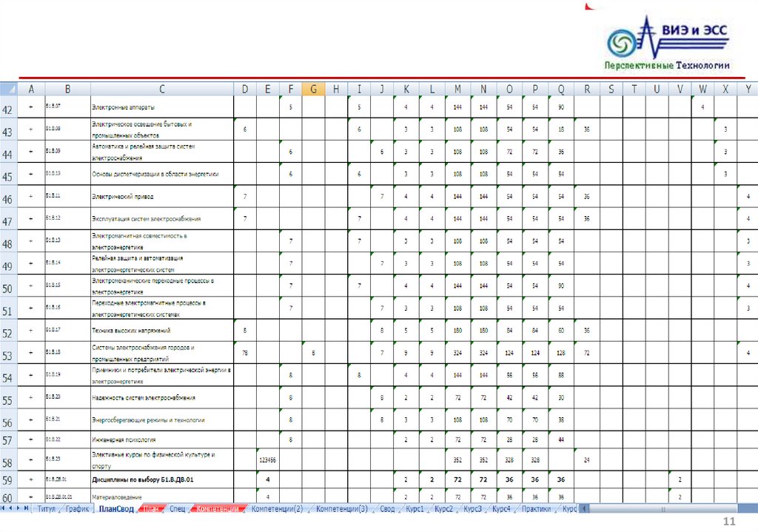Click next sheet tab navigation arrow

coord(19,508)
